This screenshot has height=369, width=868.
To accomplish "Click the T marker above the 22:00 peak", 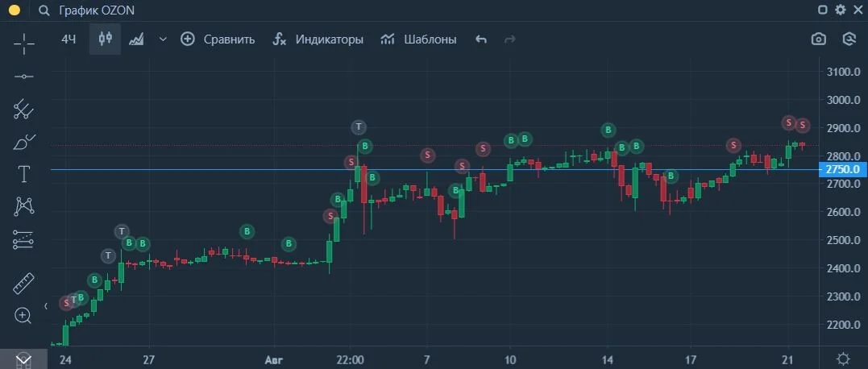I will pos(359,127).
